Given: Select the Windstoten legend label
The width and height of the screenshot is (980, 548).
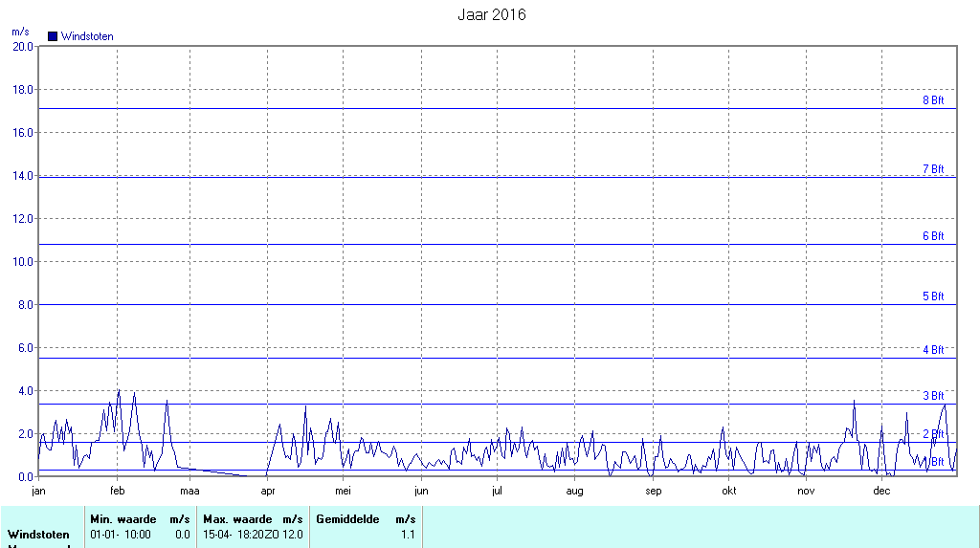Looking at the screenshot, I should coord(87,36).
